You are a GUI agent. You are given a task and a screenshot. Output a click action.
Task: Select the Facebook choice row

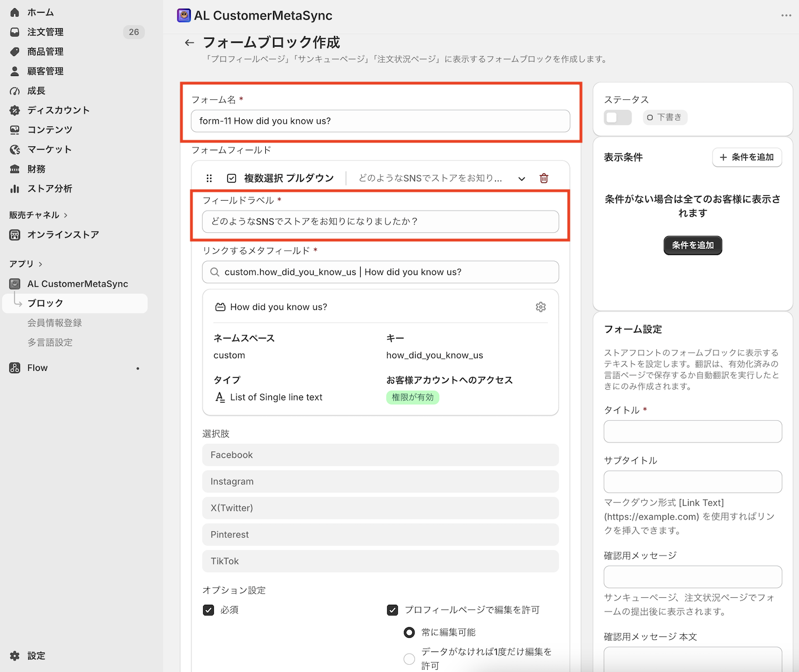381,455
